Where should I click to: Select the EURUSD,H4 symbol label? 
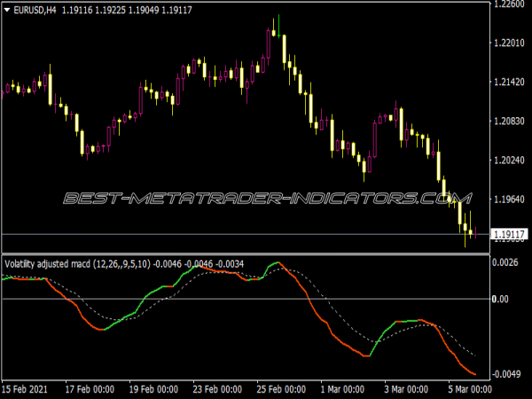pyautogui.click(x=35, y=10)
